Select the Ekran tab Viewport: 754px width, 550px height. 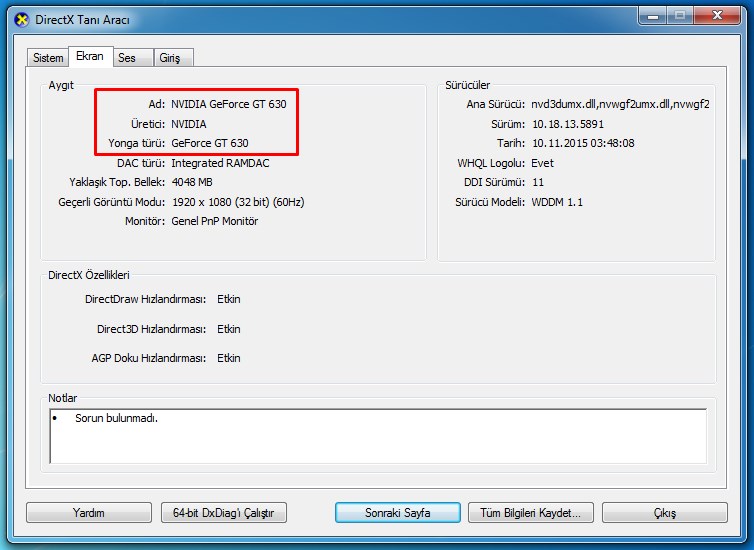(89, 57)
